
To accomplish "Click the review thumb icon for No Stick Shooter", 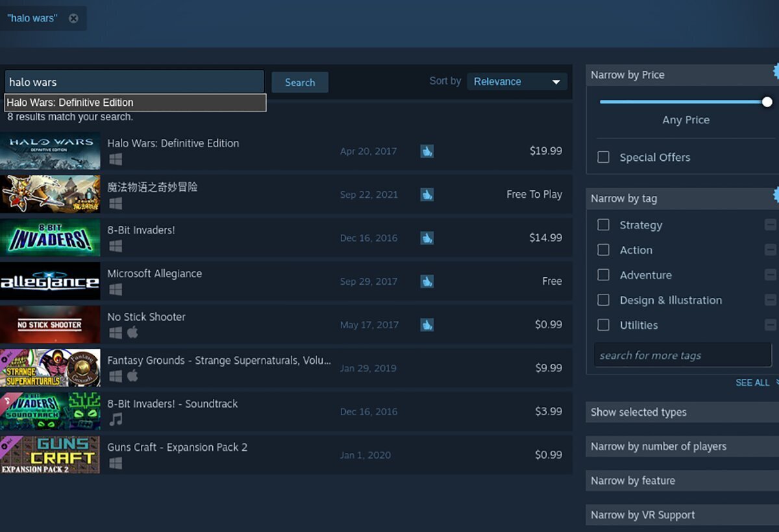I will pyautogui.click(x=427, y=324).
